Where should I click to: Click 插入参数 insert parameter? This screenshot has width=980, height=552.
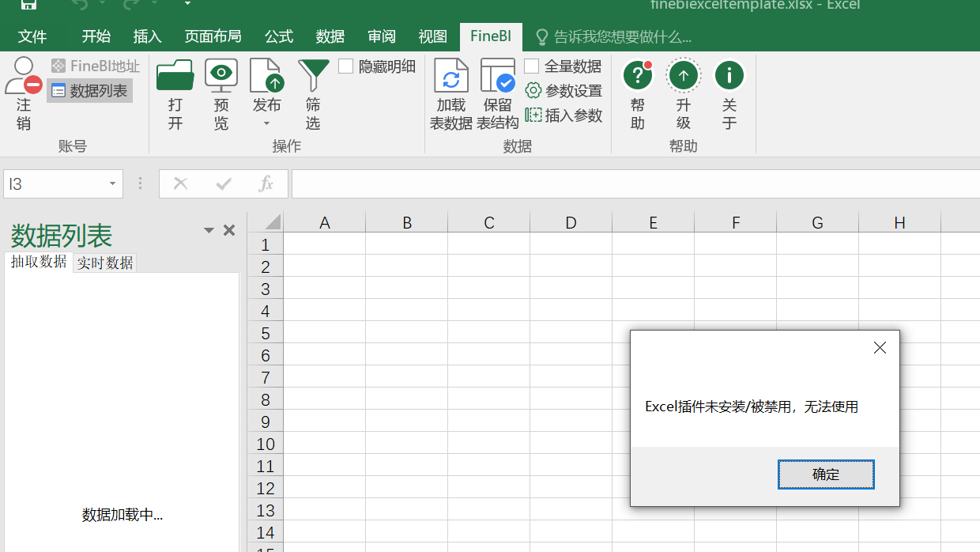point(564,115)
